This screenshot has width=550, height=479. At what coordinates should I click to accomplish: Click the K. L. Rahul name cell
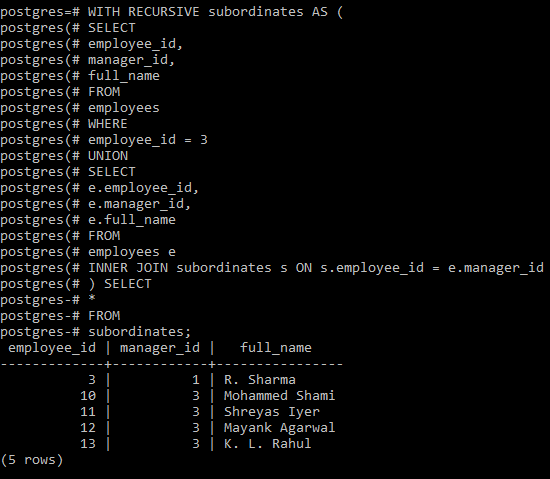point(268,444)
